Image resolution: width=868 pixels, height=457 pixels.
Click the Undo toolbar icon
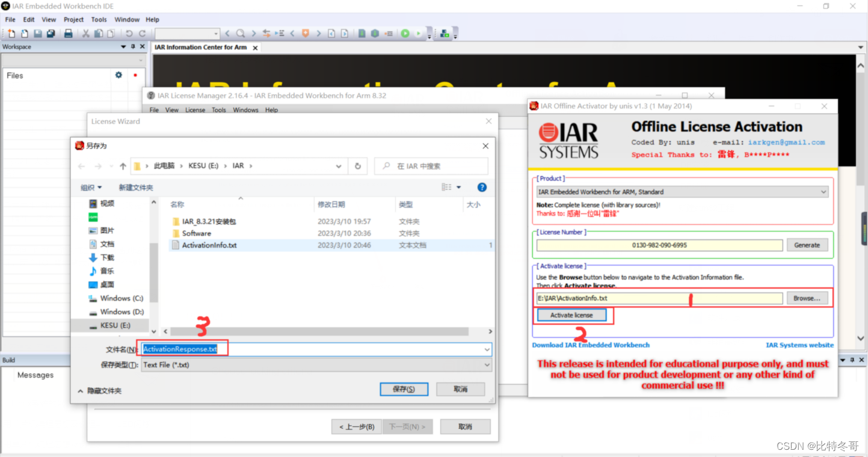click(x=129, y=34)
